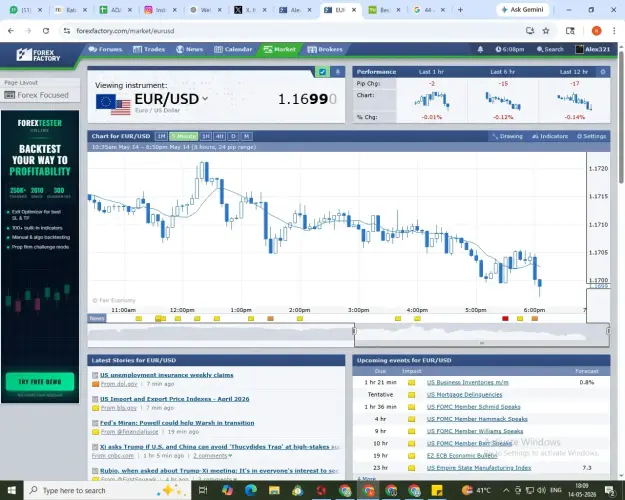Screen dimensions: 625x500
Task: Open the From cnbc.com source link
Action: (x=113, y=455)
